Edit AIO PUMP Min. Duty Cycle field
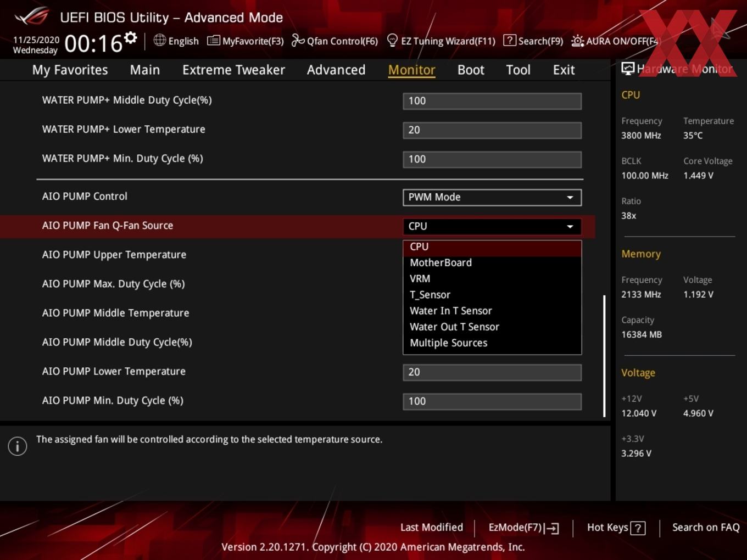This screenshot has width=747, height=560. click(x=492, y=401)
